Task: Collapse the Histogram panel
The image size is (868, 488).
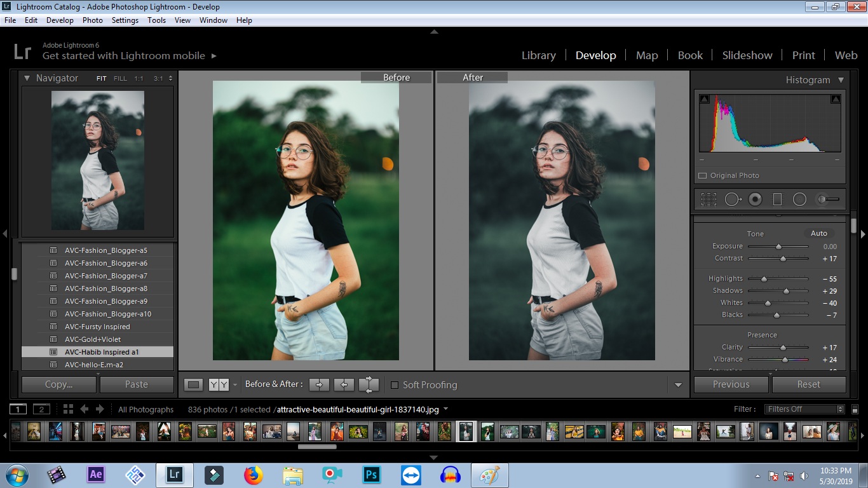Action: (841, 80)
